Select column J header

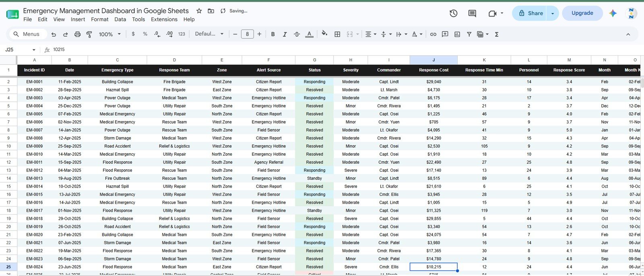pyautogui.click(x=433, y=60)
